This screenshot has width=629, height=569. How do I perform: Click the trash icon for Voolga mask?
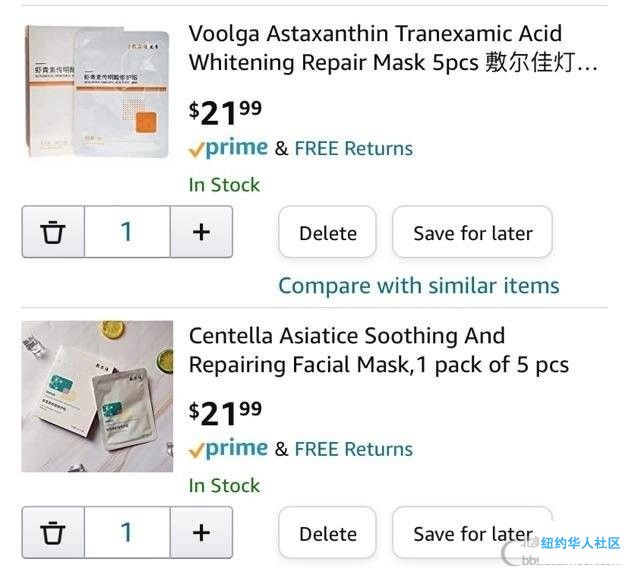click(53, 232)
